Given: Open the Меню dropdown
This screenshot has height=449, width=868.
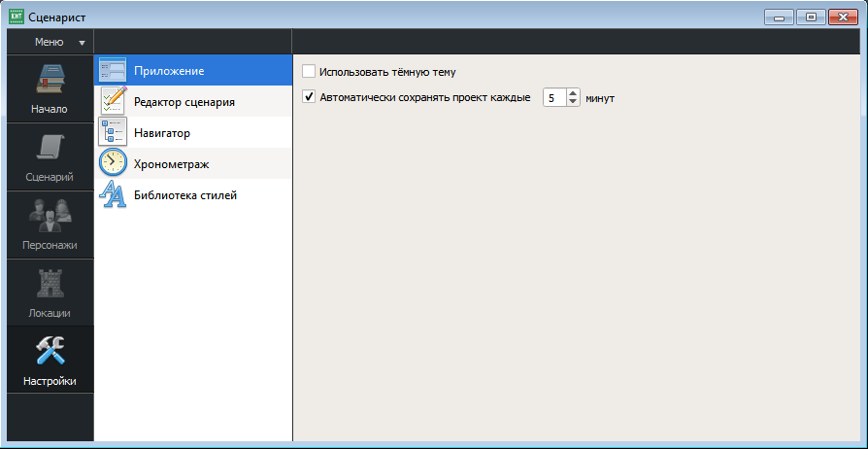Looking at the screenshot, I should pos(50,42).
